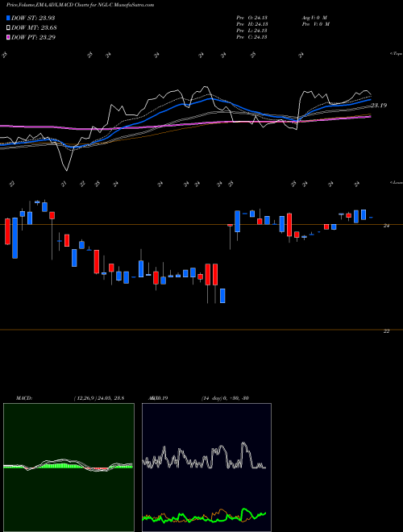This screenshot has height=532, width=403.
Task: Select the 'DOW ST: 23.93' legend text
Action: (33, 18)
